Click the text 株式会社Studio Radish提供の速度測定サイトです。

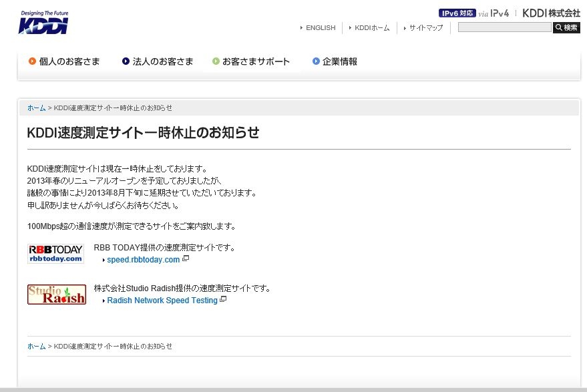[x=182, y=288]
